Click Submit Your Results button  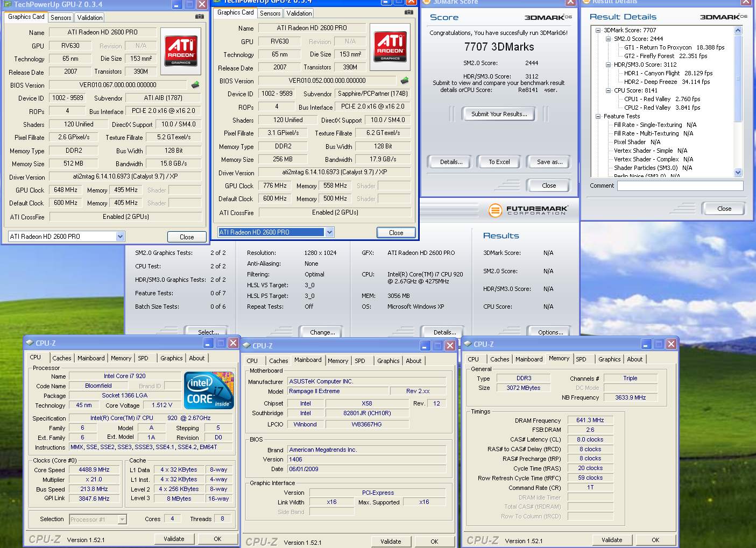[499, 114]
